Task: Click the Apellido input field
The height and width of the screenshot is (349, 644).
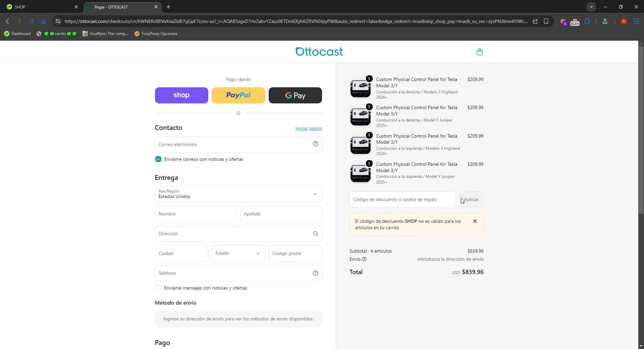Action: tap(281, 214)
